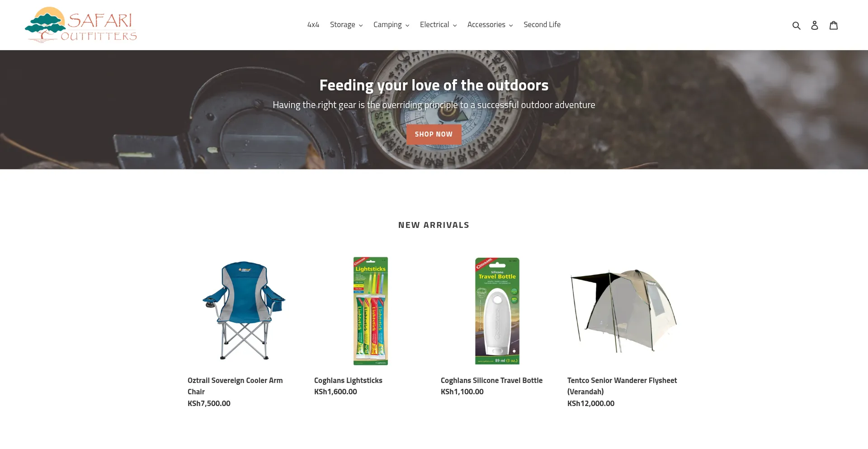Viewport: 868px width, 449px height.
Task: Open the Second Life menu item
Action: (x=542, y=25)
